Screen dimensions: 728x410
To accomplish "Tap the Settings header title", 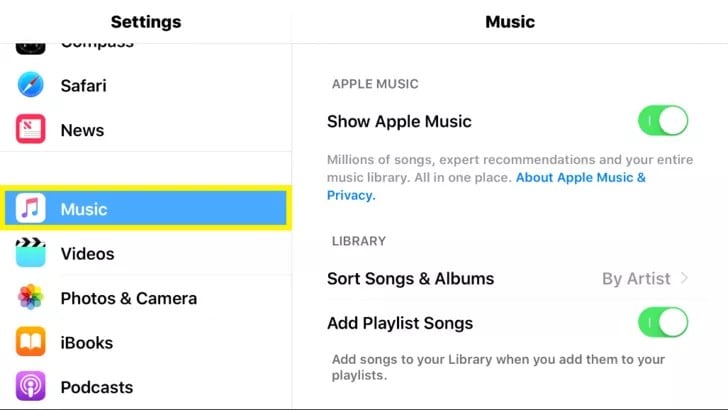I will point(146,21).
